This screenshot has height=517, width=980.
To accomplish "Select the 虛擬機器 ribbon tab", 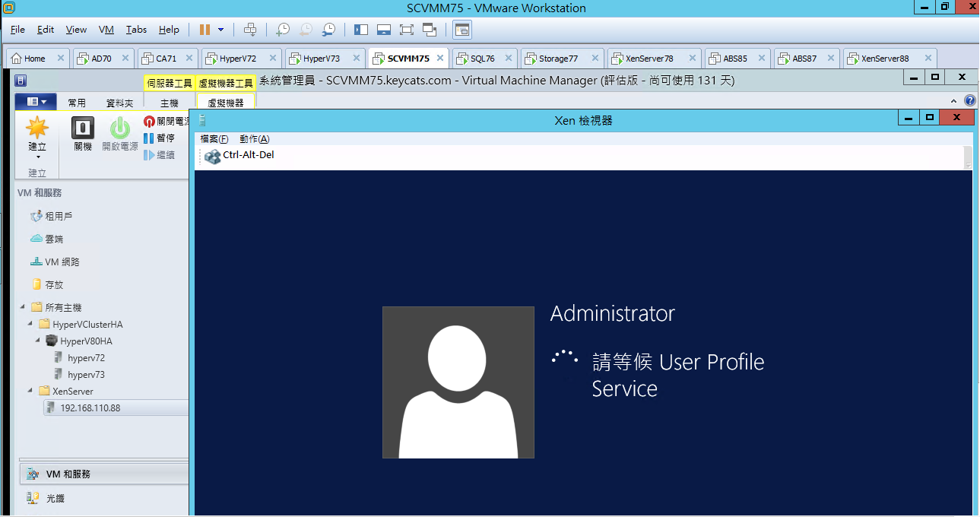I will 226,103.
